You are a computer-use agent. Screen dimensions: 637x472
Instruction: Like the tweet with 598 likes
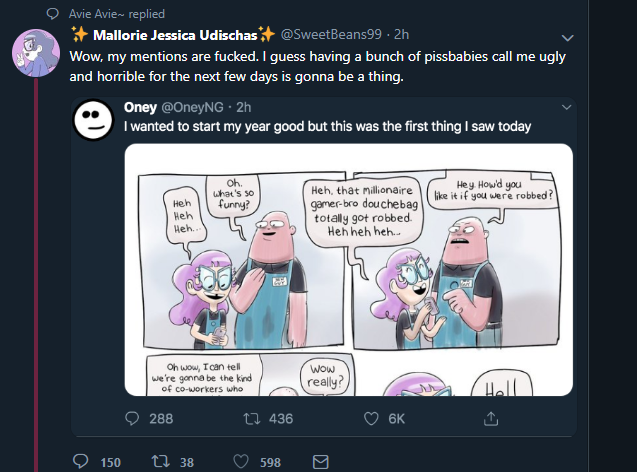[241, 461]
